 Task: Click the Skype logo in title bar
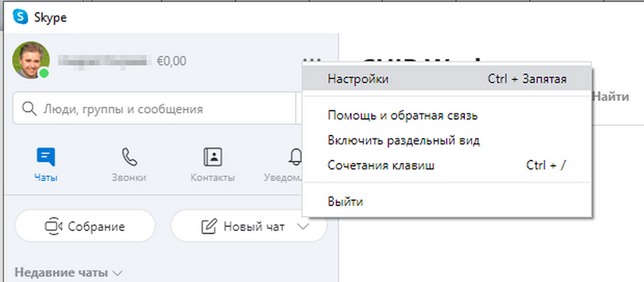[x=20, y=17]
